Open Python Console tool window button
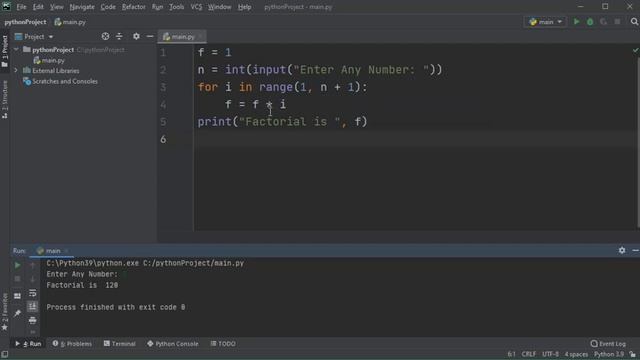640x360 pixels. tap(173, 344)
